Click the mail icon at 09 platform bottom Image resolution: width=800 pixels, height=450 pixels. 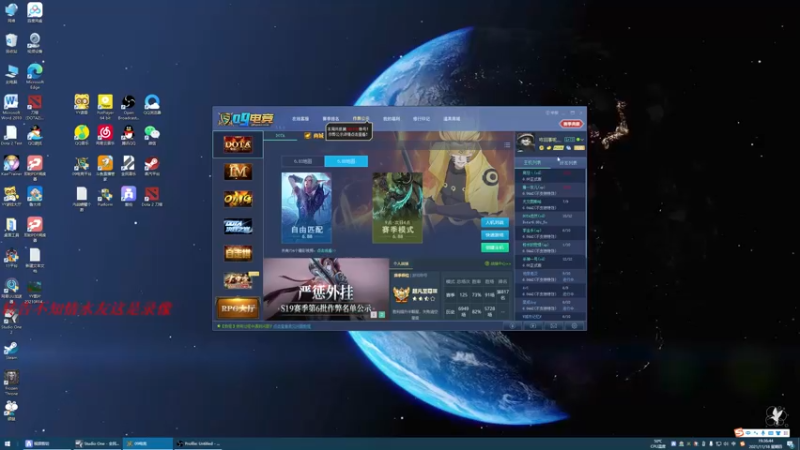pos(554,326)
